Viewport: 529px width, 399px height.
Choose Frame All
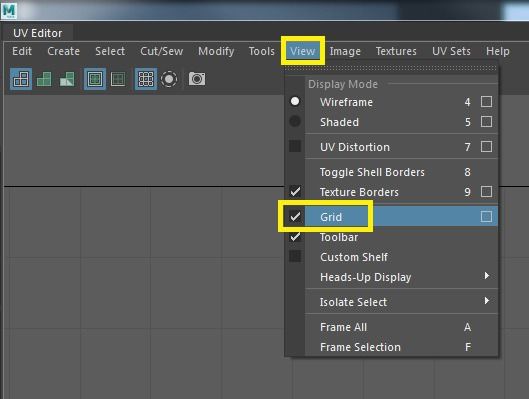tap(391, 327)
